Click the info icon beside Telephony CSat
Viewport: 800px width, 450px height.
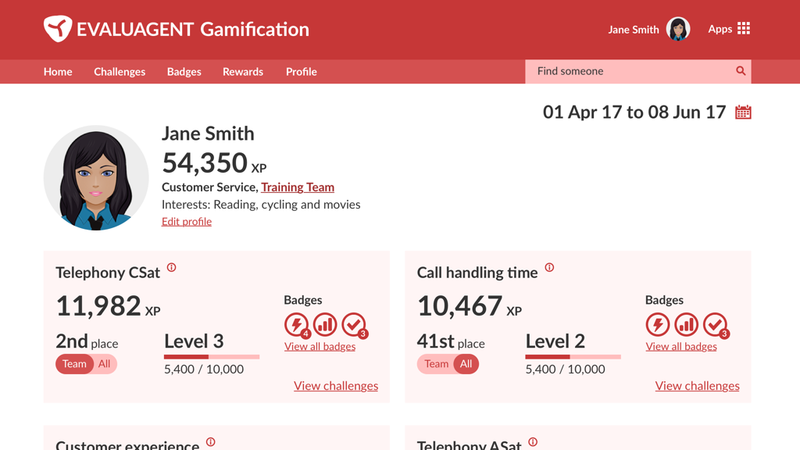(x=171, y=267)
